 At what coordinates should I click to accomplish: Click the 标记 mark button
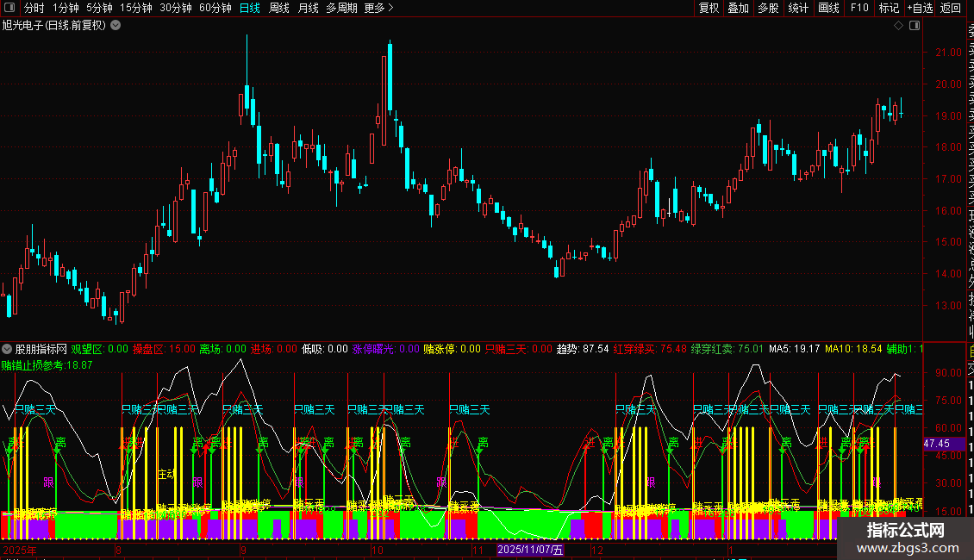tap(889, 8)
